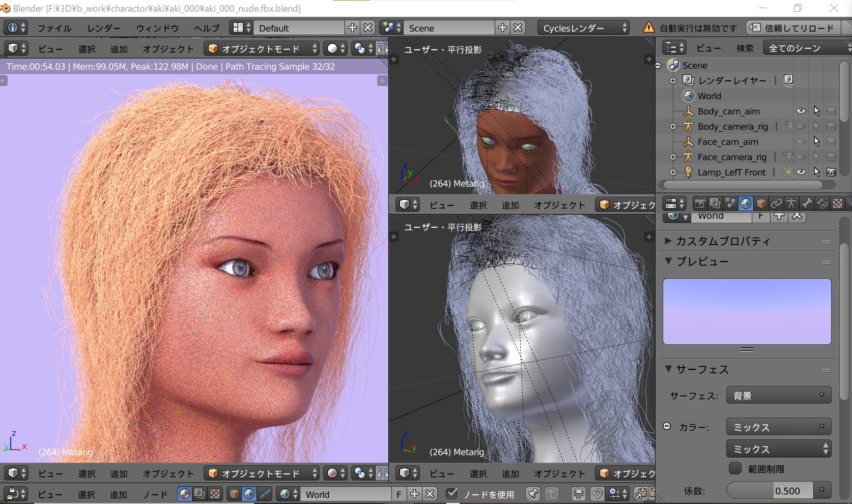Open the Render properties camera tab
The width and height of the screenshot is (852, 504).
700,204
